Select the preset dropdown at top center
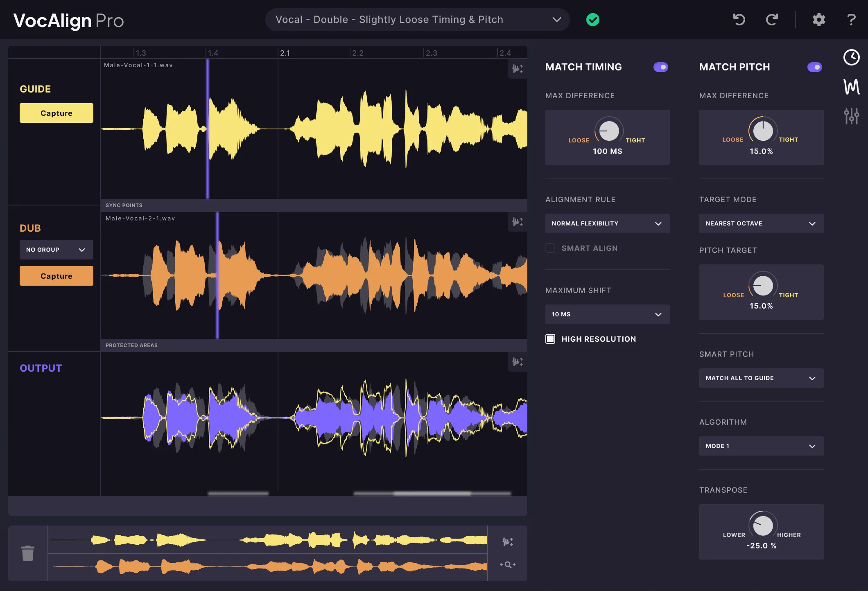Viewport: 868px width, 591px height. (x=418, y=19)
